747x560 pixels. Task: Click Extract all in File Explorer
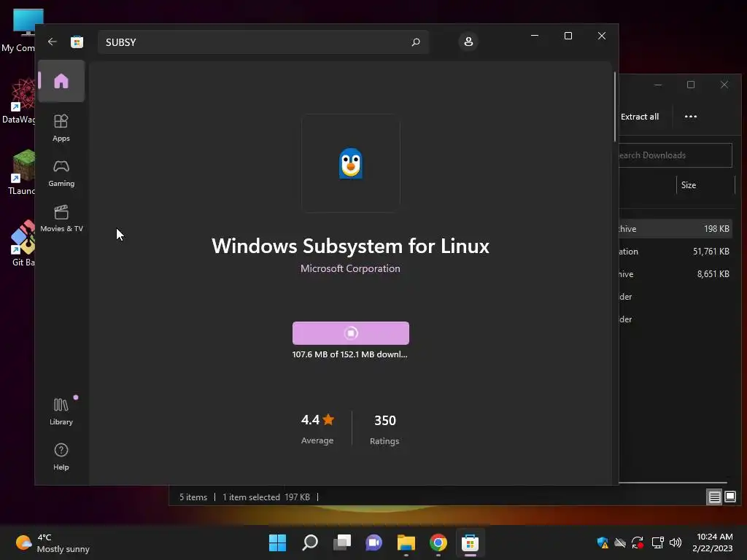640,117
